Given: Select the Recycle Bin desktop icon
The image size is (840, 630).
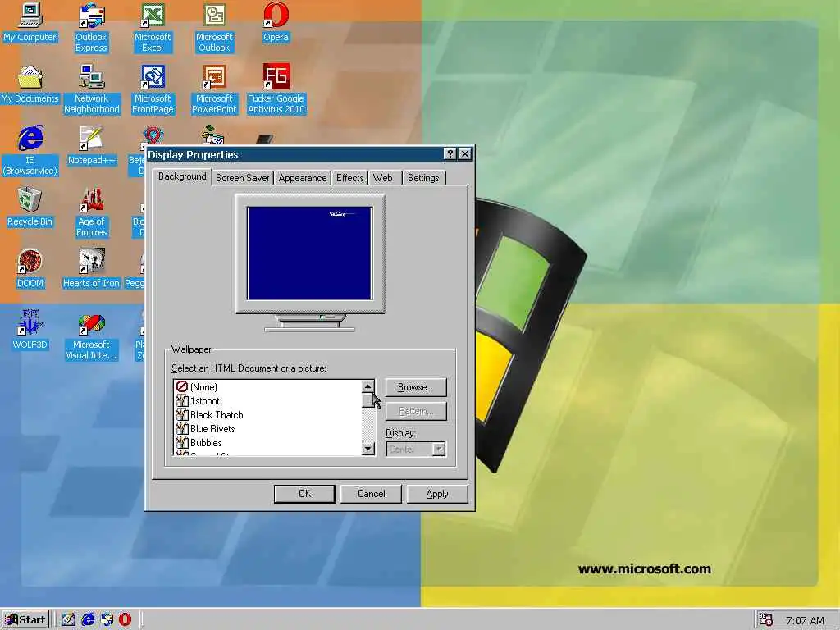Looking at the screenshot, I should [30, 208].
